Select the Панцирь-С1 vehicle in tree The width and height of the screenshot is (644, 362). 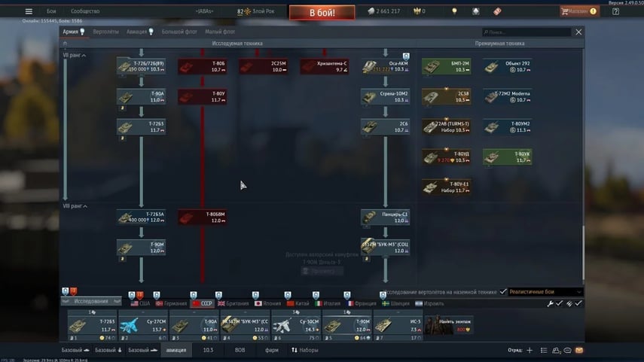tap(385, 218)
